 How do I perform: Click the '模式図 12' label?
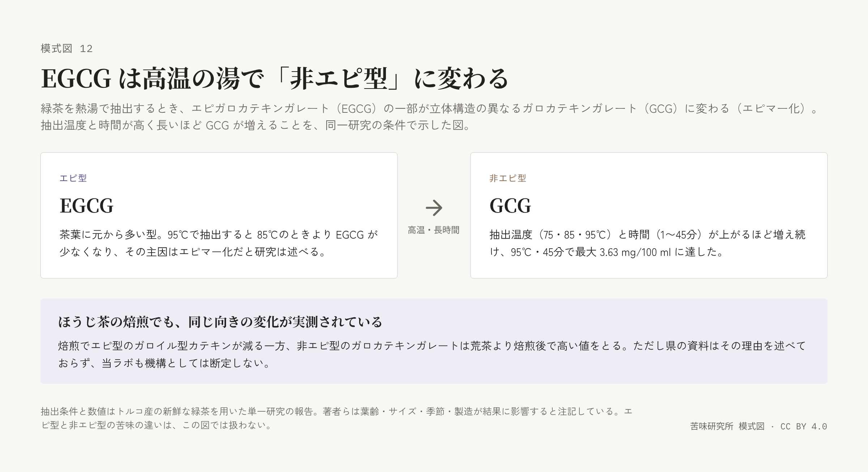coord(67,48)
